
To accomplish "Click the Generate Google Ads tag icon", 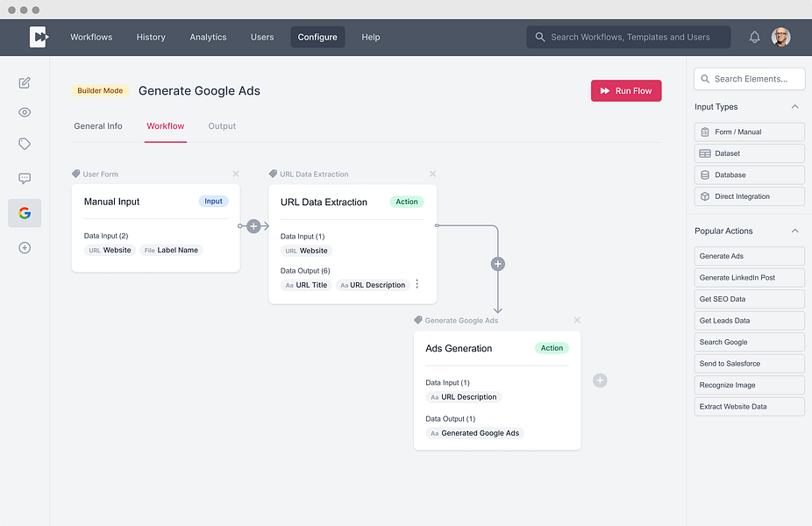I will (418, 321).
